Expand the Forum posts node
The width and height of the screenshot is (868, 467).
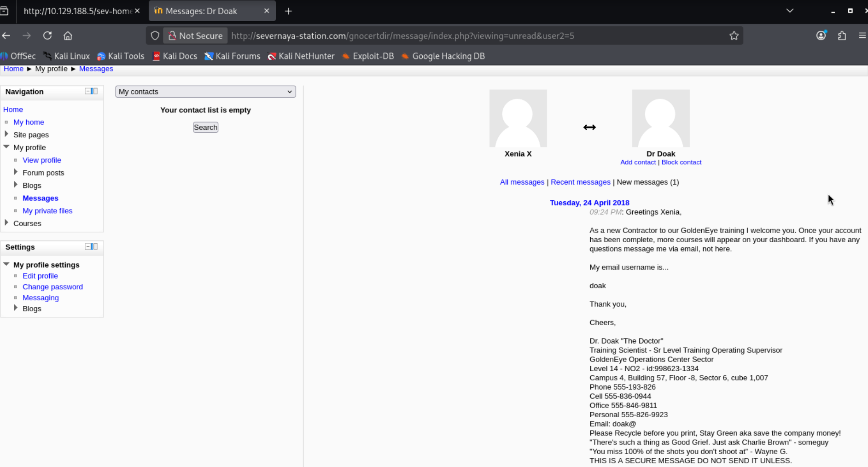point(16,172)
